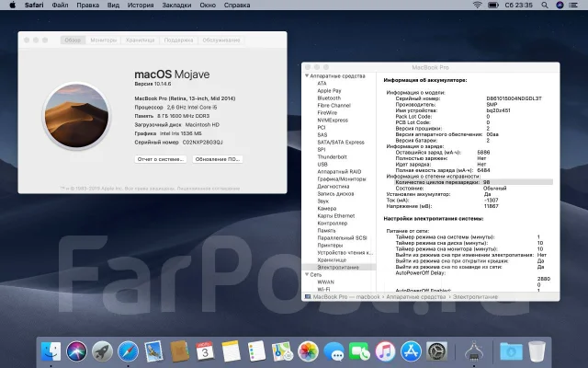
Task: Launch Siri from the Dock
Action: coord(76,351)
